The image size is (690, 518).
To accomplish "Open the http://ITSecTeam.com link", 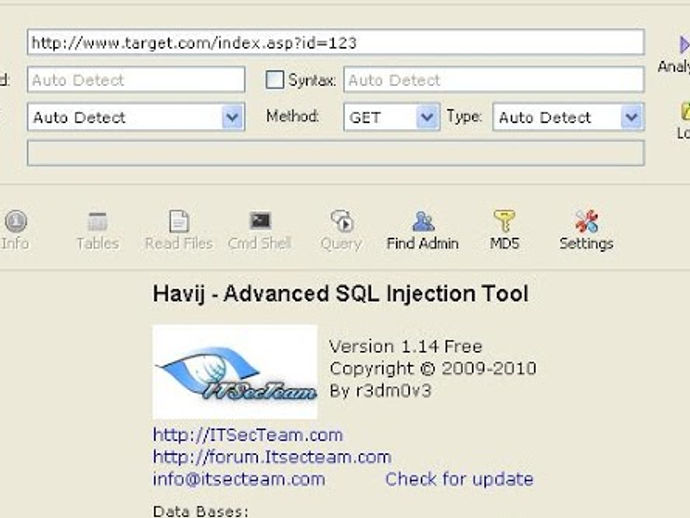I will click(248, 435).
